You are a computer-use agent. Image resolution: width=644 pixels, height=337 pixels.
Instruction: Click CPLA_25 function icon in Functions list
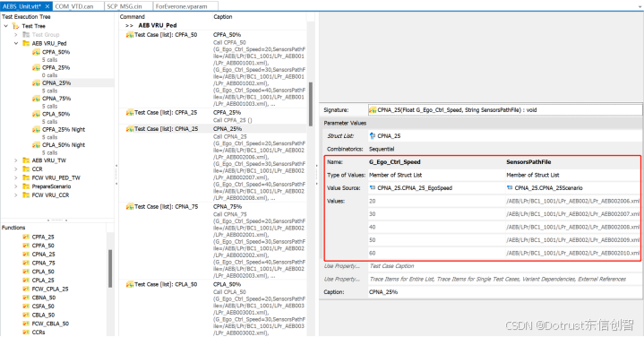(26, 280)
